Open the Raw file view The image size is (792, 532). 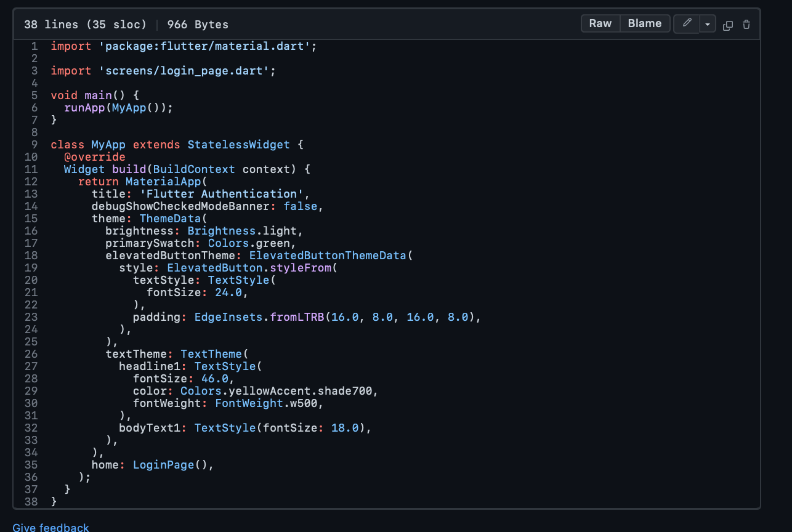tap(600, 23)
